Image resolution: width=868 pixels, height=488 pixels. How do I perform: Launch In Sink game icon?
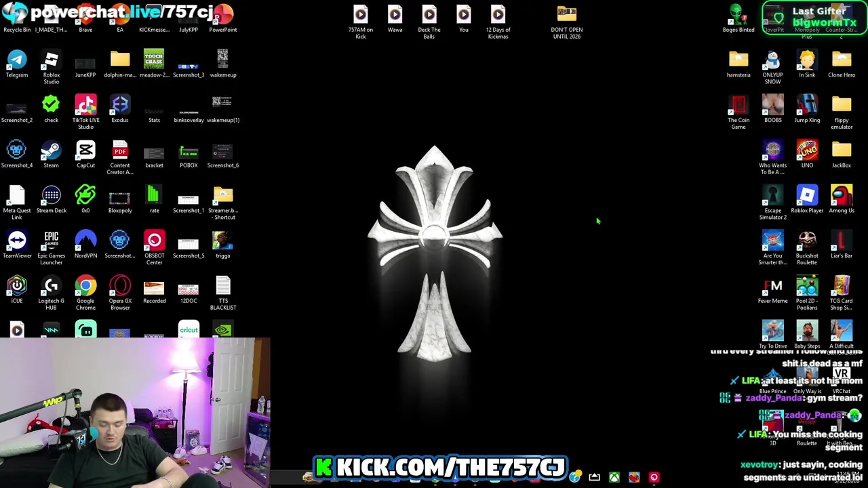807,64
